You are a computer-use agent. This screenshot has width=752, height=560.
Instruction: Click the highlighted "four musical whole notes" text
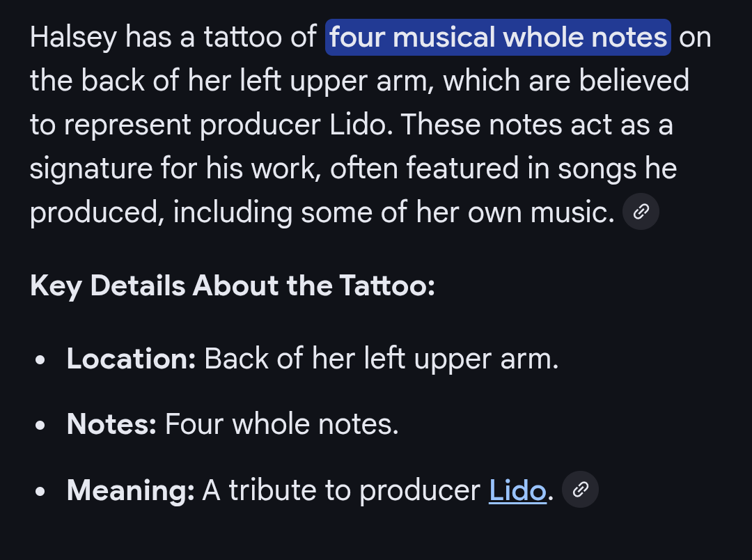click(x=498, y=37)
